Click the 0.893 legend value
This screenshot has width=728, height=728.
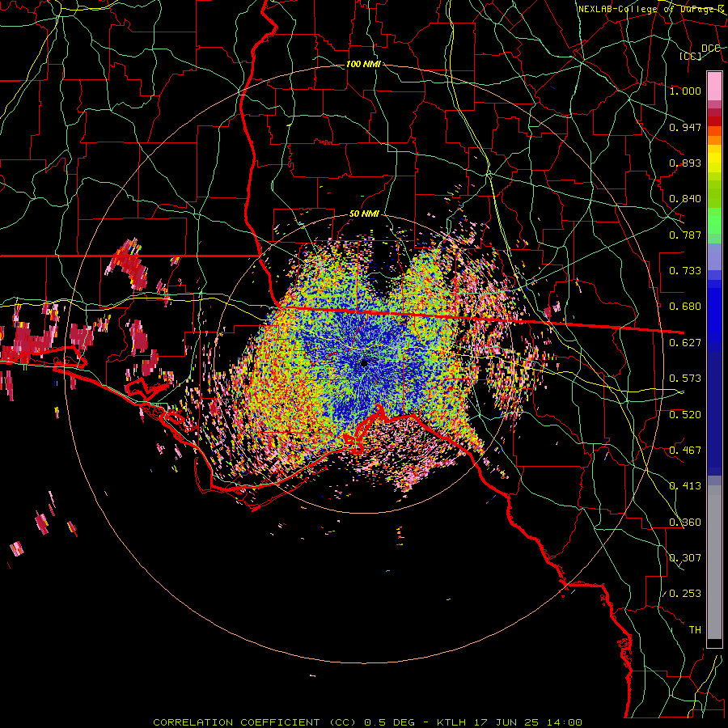(x=685, y=163)
